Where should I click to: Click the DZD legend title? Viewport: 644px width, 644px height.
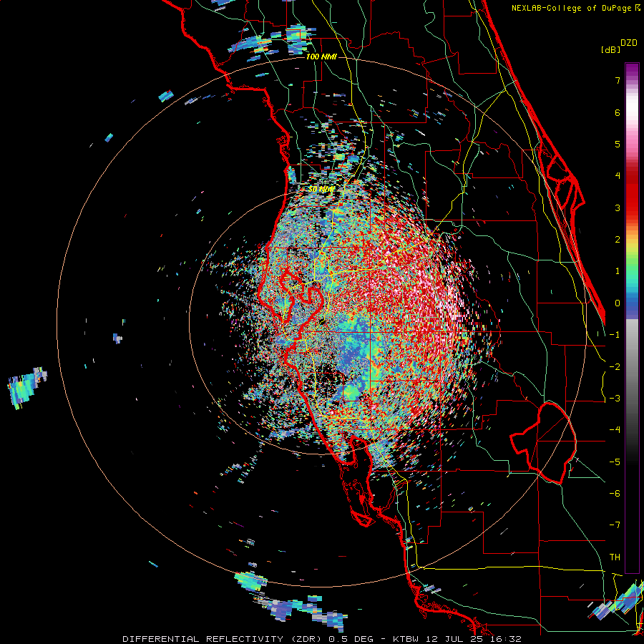[x=629, y=43]
